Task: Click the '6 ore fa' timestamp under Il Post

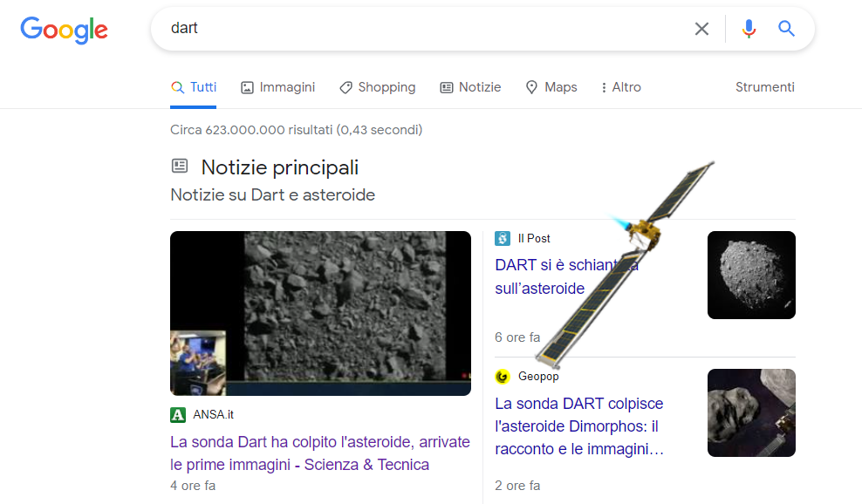Action: tap(517, 337)
